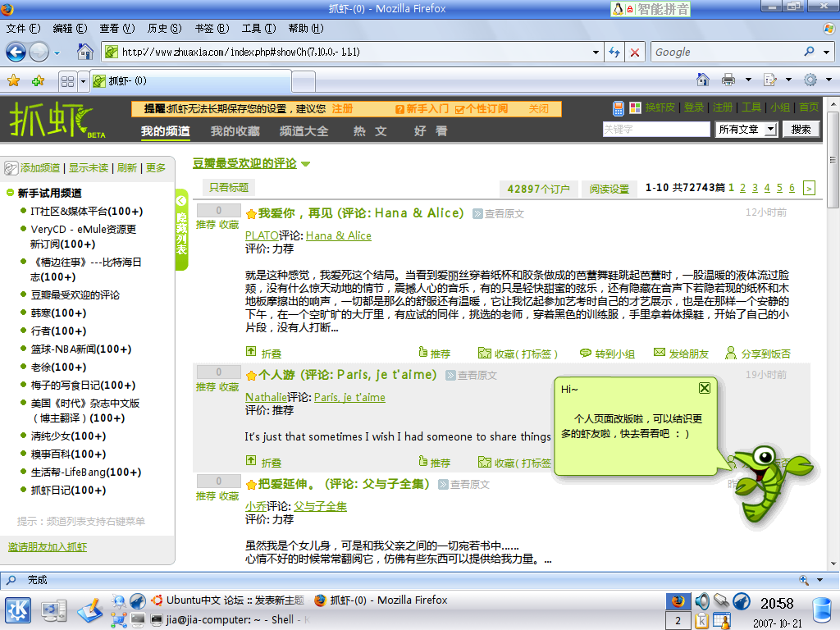Toggle 只看标题 titles-only view
This screenshot has width=840, height=630.
coord(229,187)
